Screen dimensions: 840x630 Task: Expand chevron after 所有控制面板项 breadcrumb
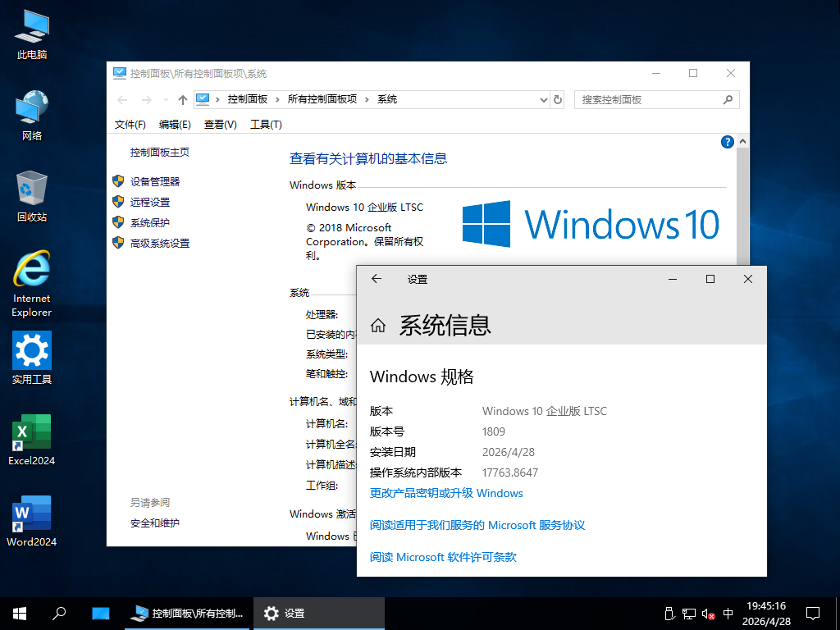coord(367,99)
